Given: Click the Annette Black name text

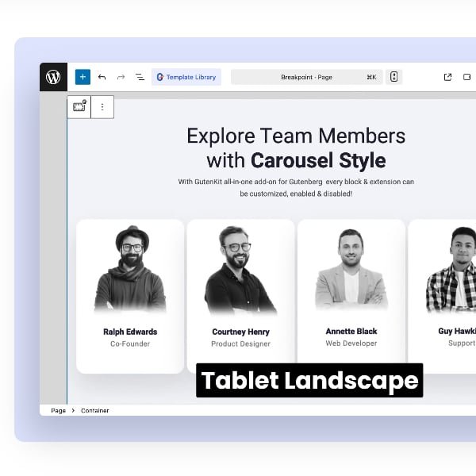Looking at the screenshot, I should point(351,331).
